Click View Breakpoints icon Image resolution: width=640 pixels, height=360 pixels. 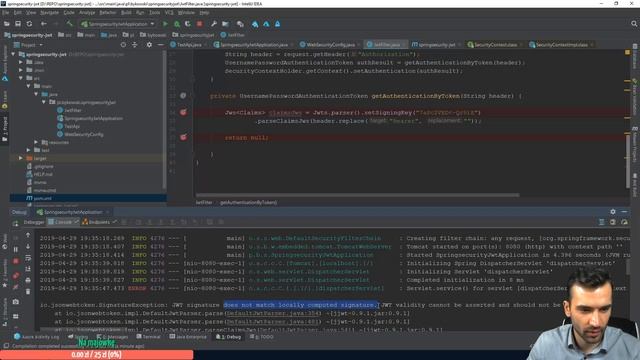[x=16, y=276]
